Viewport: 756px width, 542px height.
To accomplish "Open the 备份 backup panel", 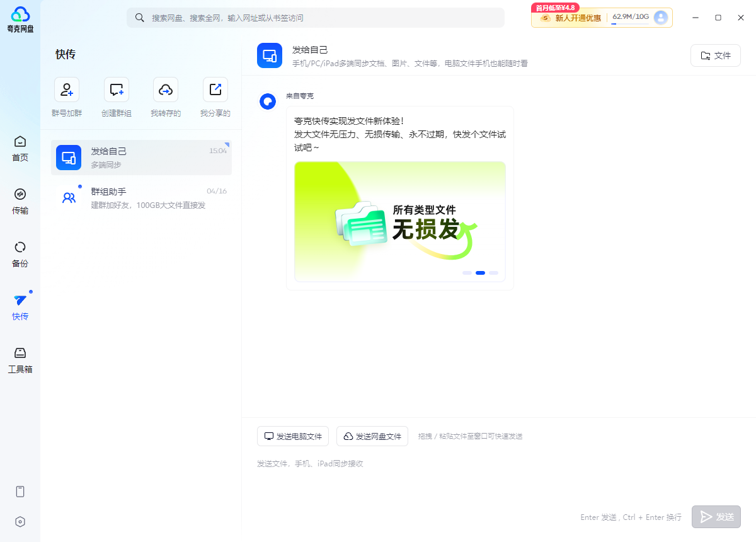I will tap(20, 254).
